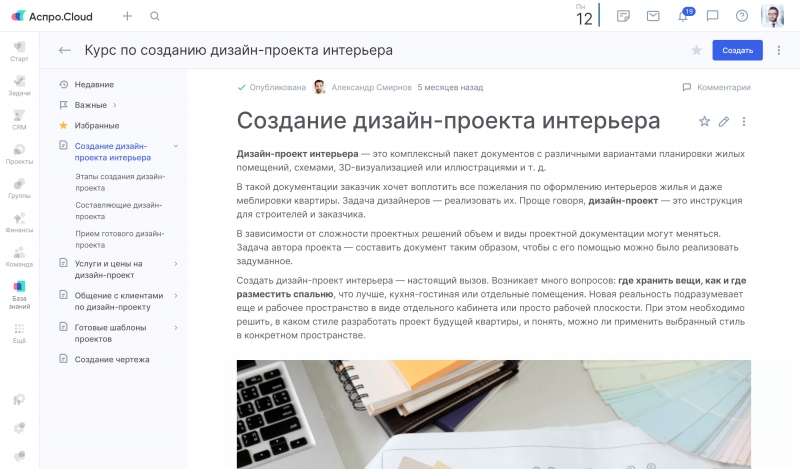Click the article title heading
This screenshot has width=800, height=469.
448,121
